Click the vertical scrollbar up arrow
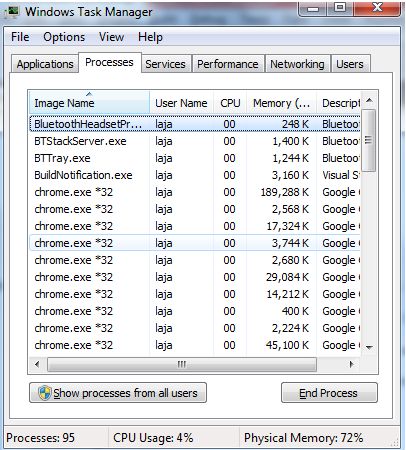The image size is (406, 450). [x=369, y=100]
